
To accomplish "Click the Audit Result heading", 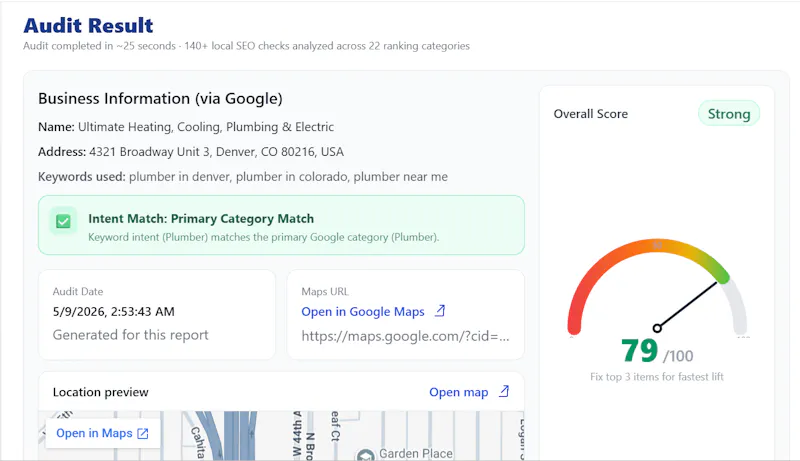I will click(x=88, y=25).
